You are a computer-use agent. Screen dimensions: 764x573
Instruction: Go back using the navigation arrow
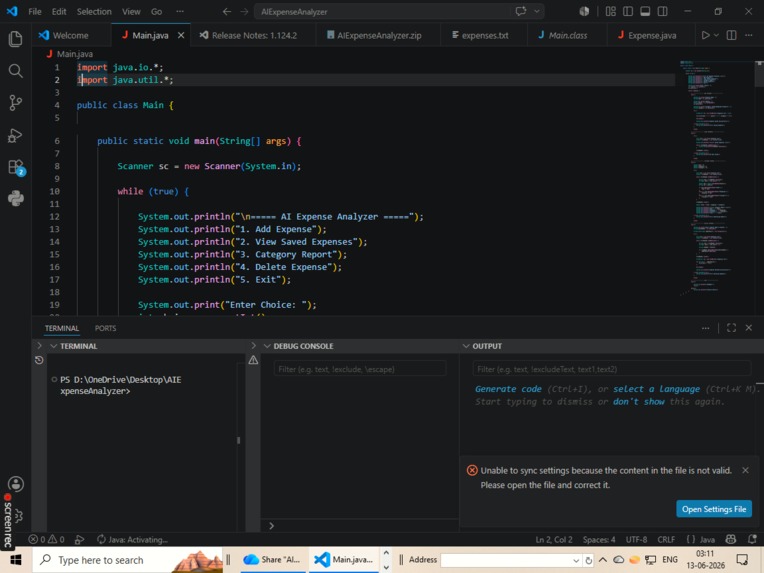click(227, 11)
